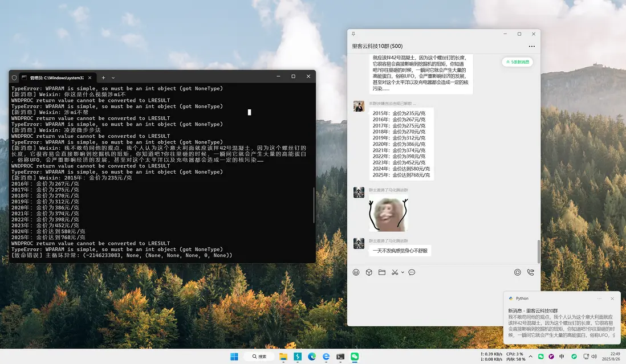Image resolution: width=626 pixels, height=364 pixels.
Task: Start a voice call with phone icon
Action: [x=531, y=272]
